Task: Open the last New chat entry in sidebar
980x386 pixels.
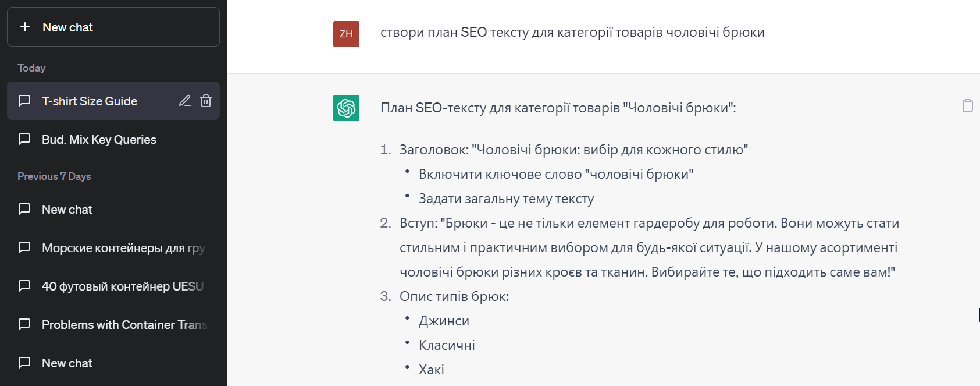Action: (x=67, y=363)
